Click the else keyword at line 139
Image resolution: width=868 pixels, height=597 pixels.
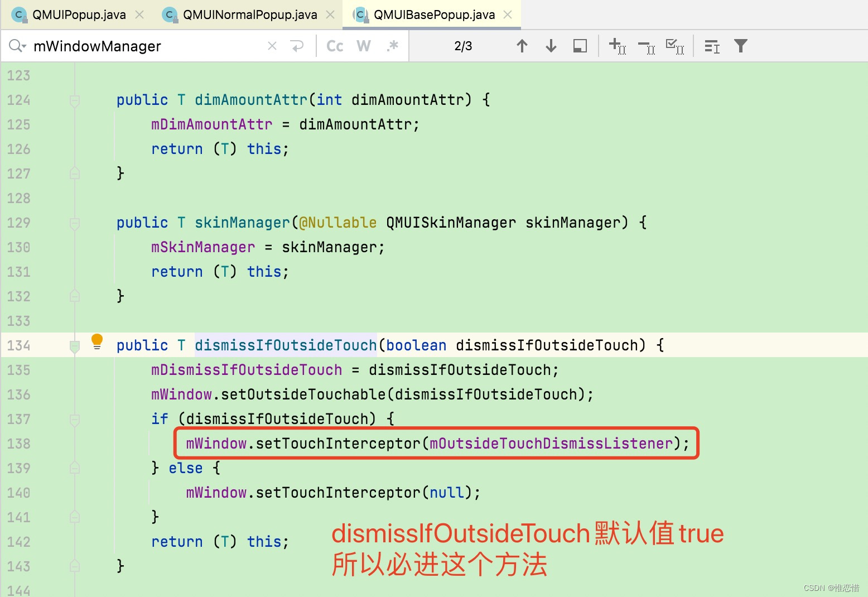(186, 468)
